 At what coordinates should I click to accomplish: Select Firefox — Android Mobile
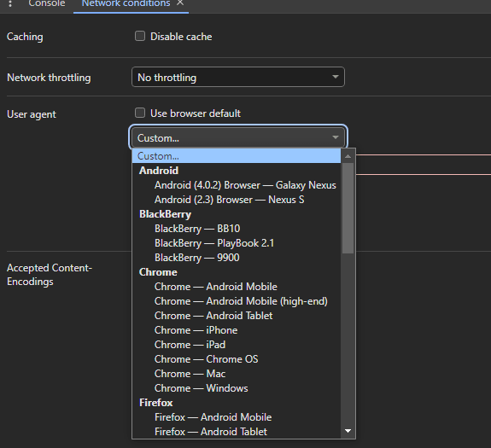[237, 417]
